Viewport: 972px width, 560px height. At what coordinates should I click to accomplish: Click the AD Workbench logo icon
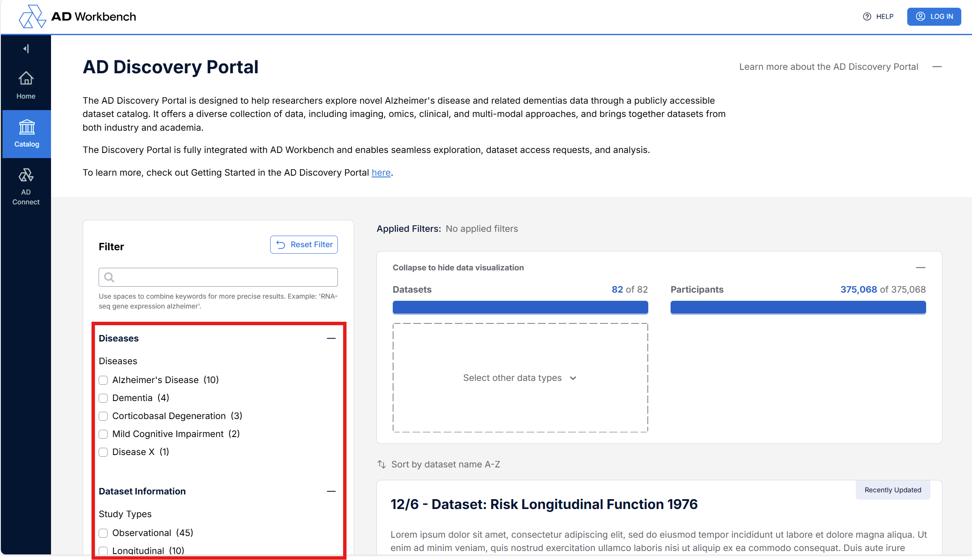tap(32, 17)
